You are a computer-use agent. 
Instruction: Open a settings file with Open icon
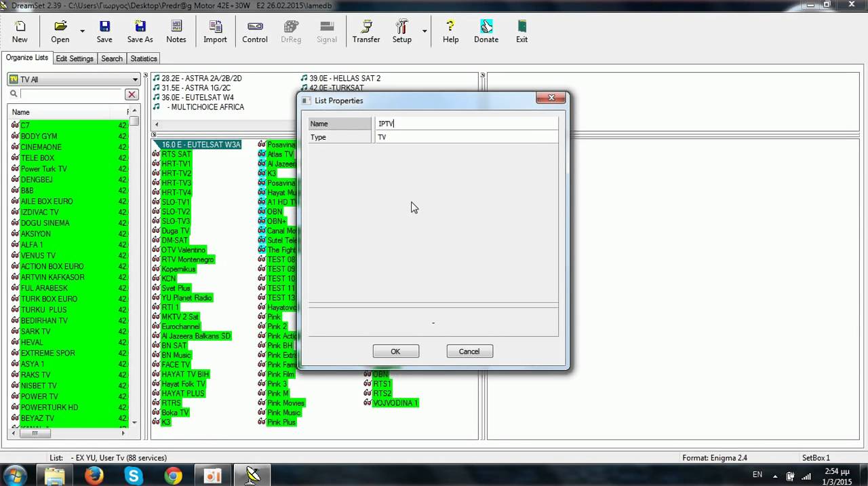(x=60, y=31)
